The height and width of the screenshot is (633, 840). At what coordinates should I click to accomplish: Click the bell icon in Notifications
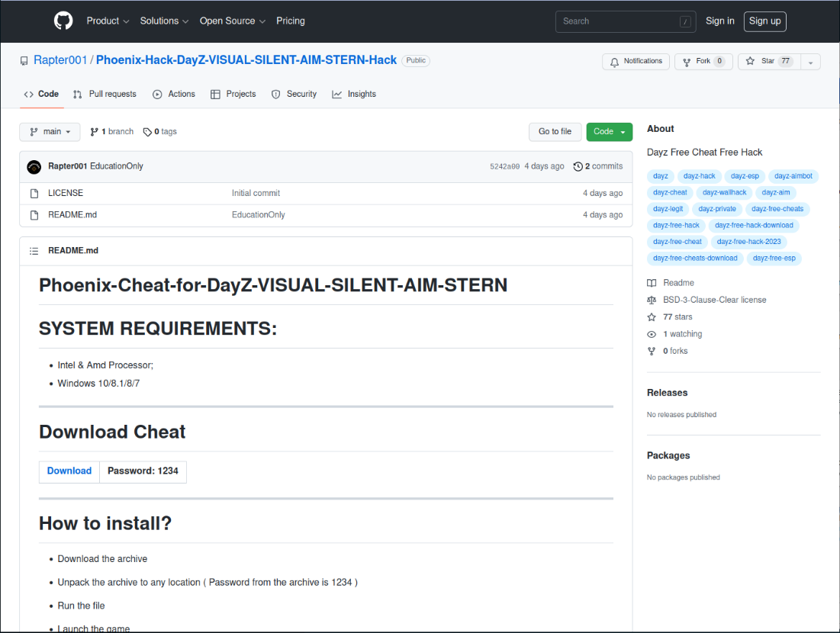[614, 62]
